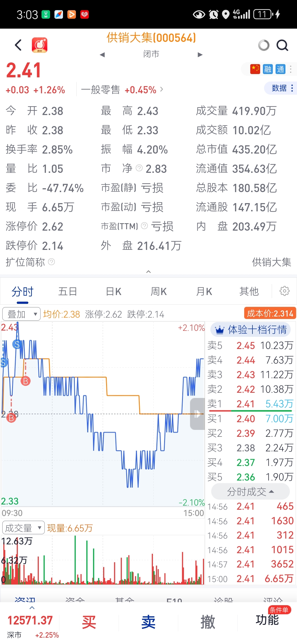The image size is (297, 644).
Task: Tap the volume bar chart area
Action: point(102,560)
